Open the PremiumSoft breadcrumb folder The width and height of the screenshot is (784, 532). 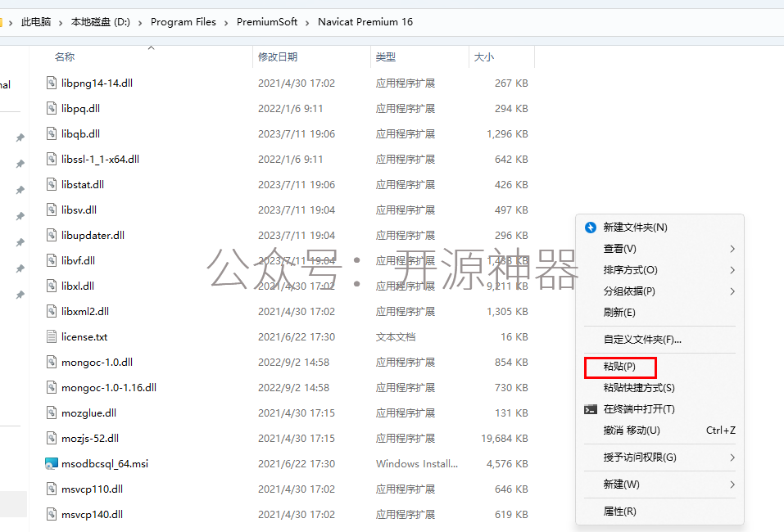267,22
